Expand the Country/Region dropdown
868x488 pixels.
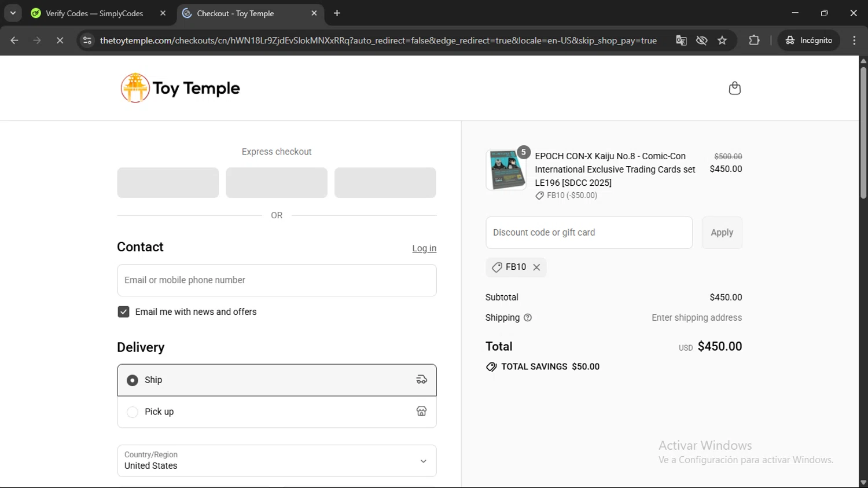pos(277,461)
